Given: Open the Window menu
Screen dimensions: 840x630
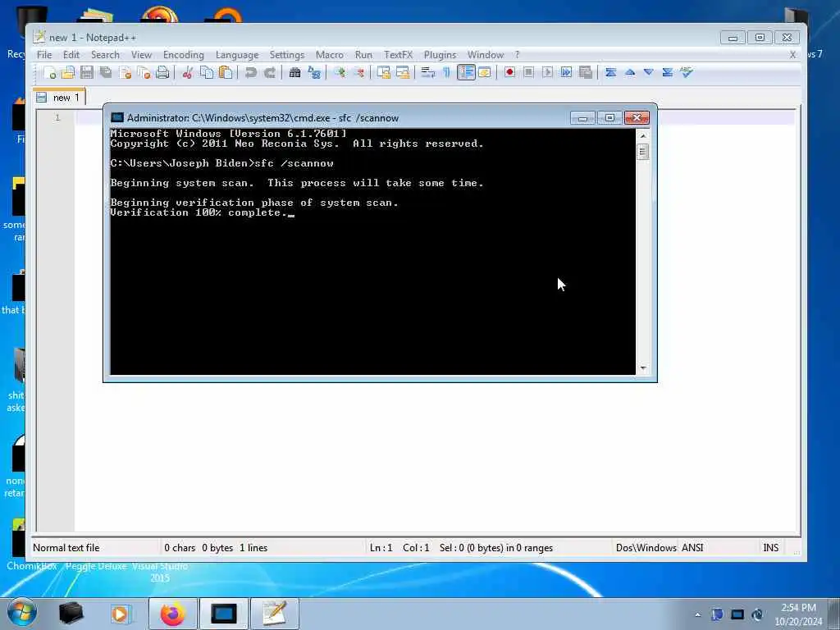Looking at the screenshot, I should point(486,55).
